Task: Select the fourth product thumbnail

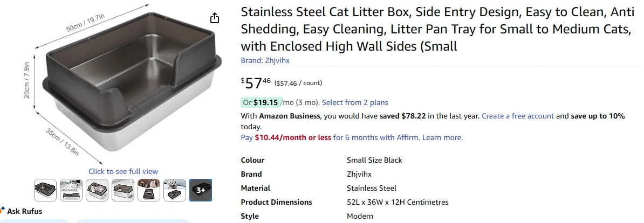Action: pos(123,190)
